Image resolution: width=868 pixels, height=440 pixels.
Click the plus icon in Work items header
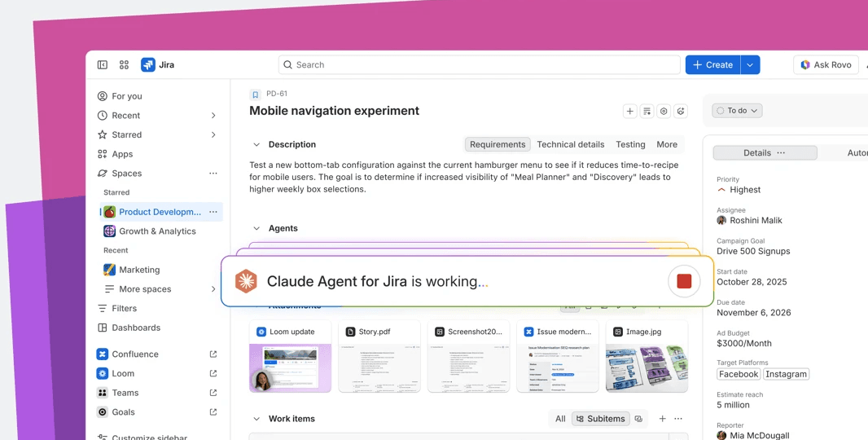662,418
